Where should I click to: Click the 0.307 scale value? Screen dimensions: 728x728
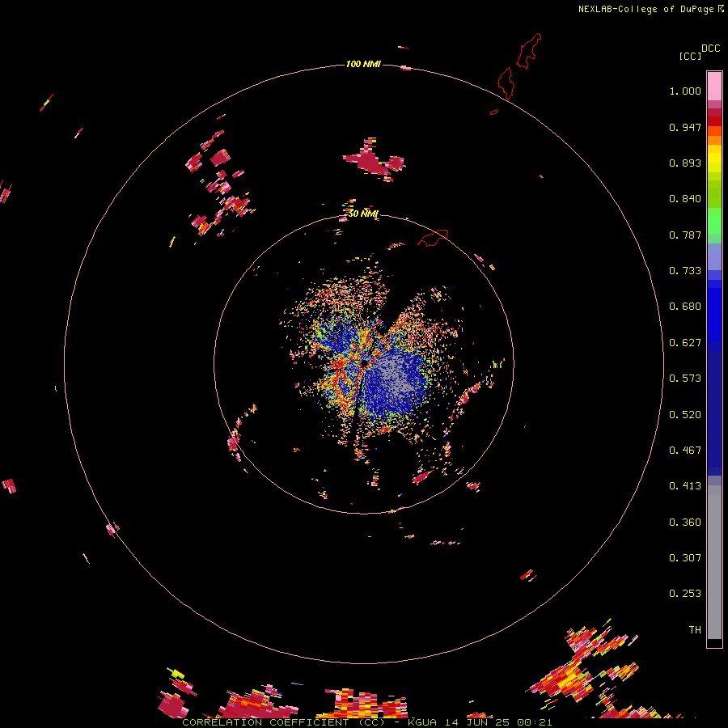tap(685, 558)
